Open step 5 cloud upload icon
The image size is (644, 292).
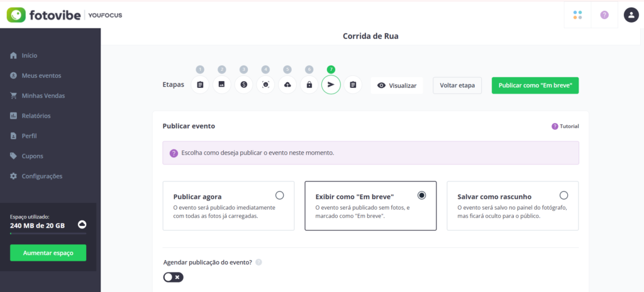(x=287, y=85)
